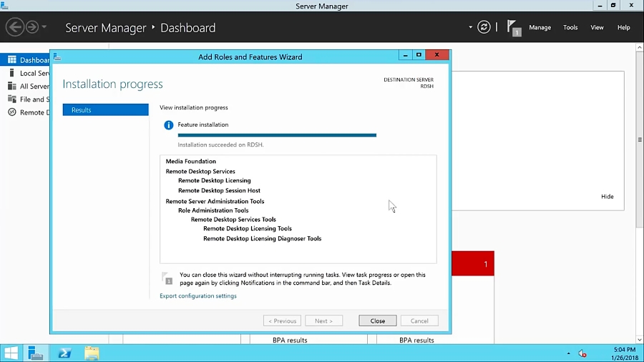The image size is (644, 362).
Task: Minimize the Add Roles and Features Wizard
Action: tap(406, 54)
